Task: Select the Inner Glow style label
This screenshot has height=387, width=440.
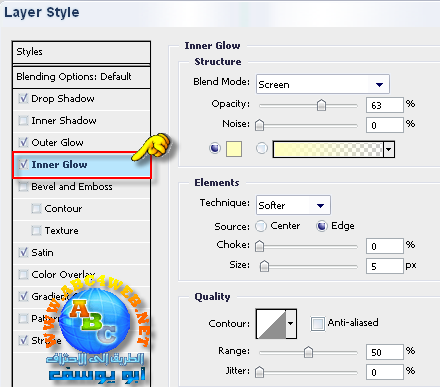Action: pos(59,165)
